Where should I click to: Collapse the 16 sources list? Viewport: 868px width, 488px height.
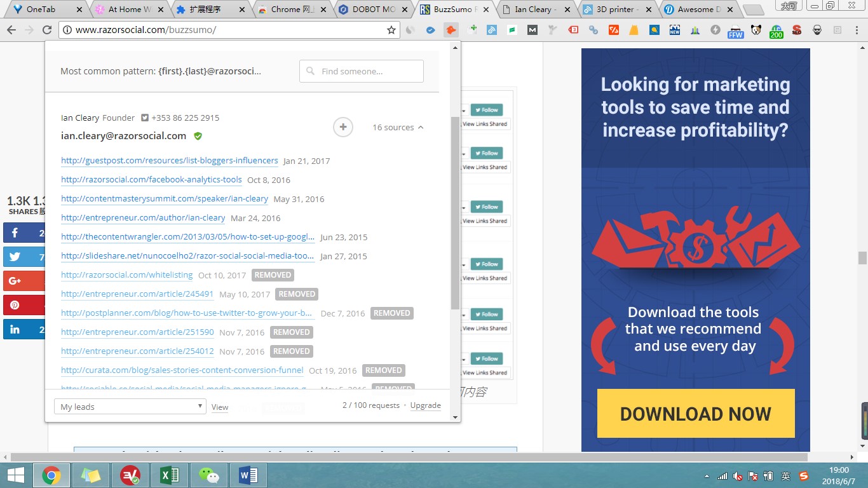point(398,128)
